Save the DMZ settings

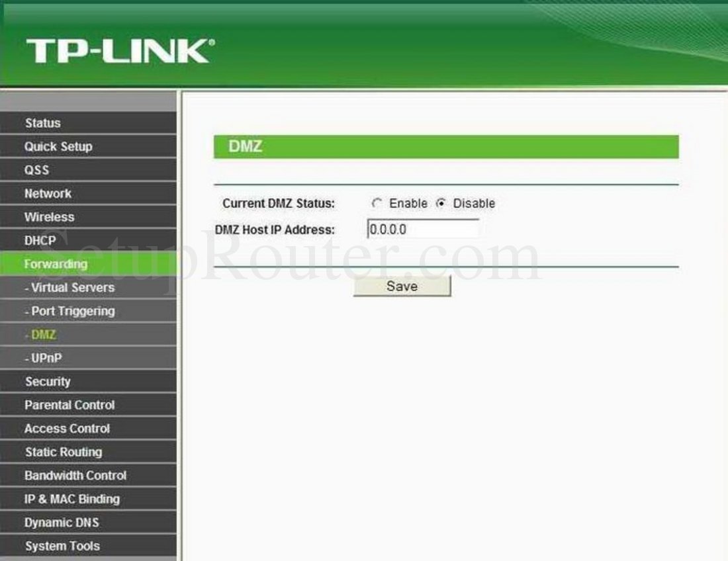402,286
